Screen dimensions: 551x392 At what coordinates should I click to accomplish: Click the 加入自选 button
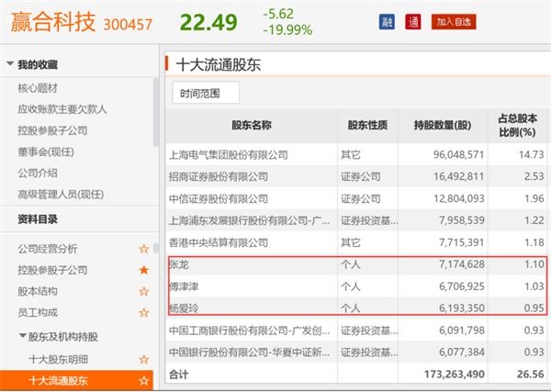(454, 22)
